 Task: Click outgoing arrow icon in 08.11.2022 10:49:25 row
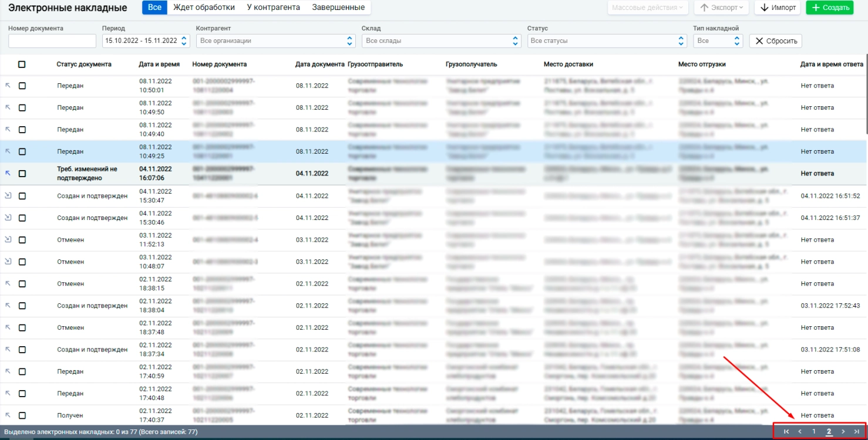8,151
